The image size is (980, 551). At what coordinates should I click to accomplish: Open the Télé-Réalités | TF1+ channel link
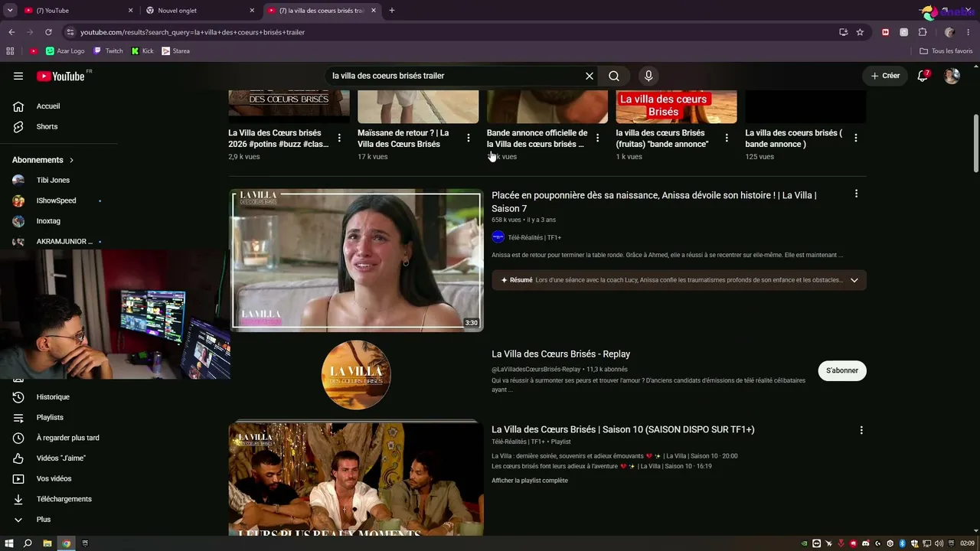(534, 237)
